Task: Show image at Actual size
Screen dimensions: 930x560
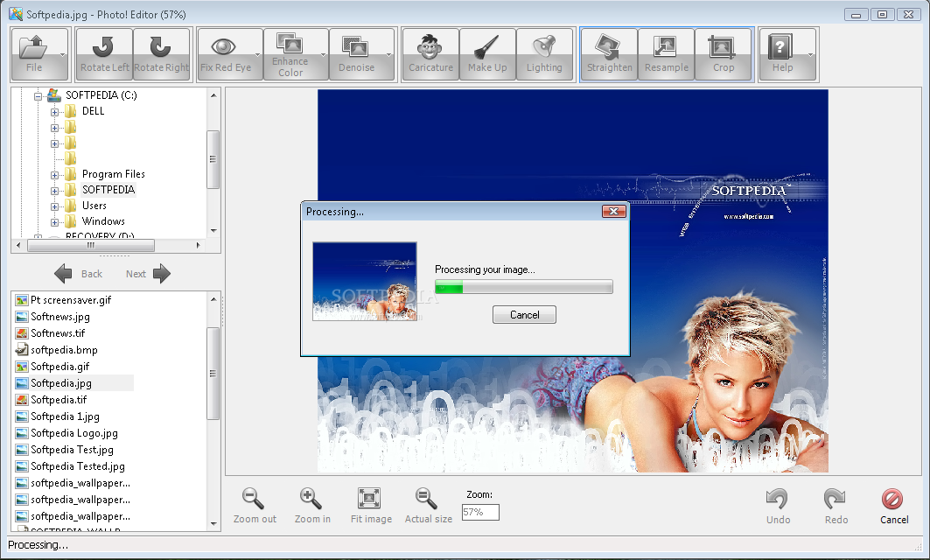Action: [426, 498]
